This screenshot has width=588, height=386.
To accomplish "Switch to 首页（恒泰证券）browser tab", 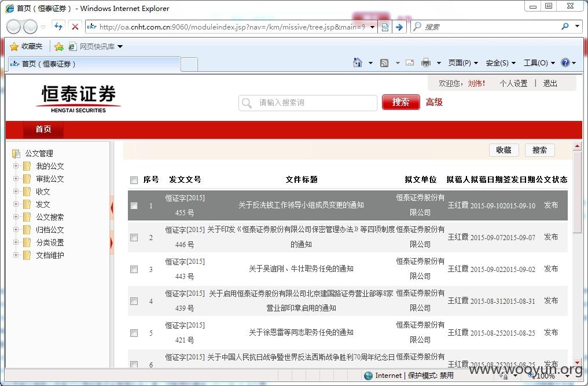I will (94, 64).
